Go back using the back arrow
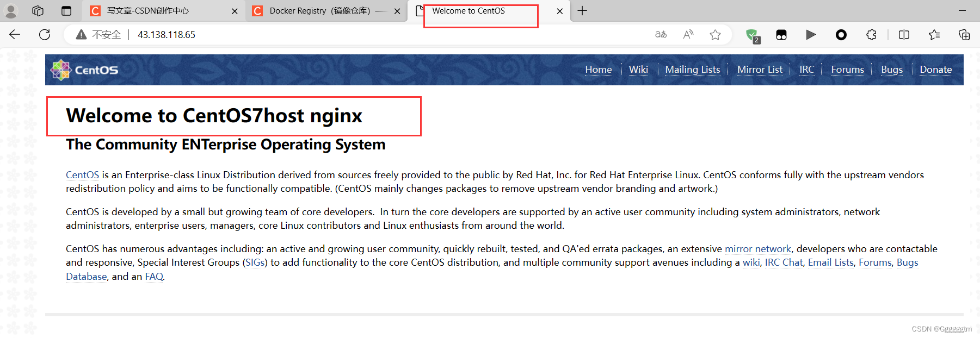980x338 pixels. 15,35
